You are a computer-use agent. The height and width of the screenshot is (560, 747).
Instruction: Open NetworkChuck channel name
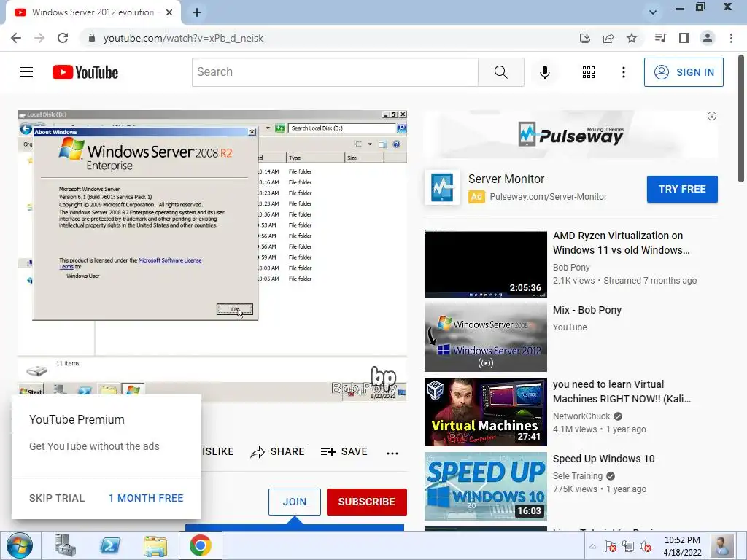[x=581, y=416]
